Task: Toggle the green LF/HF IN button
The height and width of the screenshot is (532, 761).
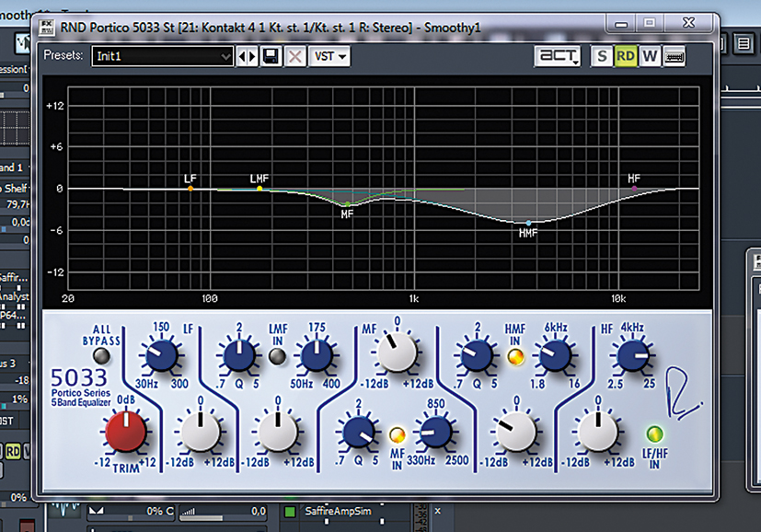Action: (x=654, y=434)
